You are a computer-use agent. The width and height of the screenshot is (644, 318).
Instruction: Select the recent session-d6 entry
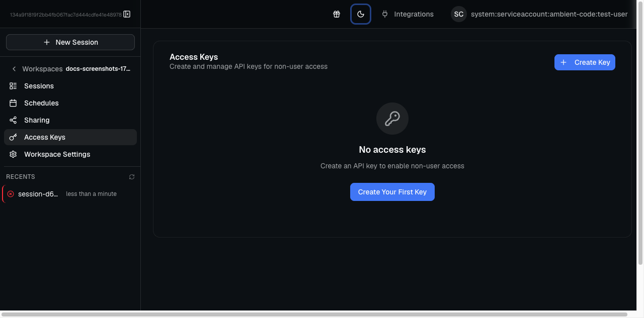(x=38, y=193)
